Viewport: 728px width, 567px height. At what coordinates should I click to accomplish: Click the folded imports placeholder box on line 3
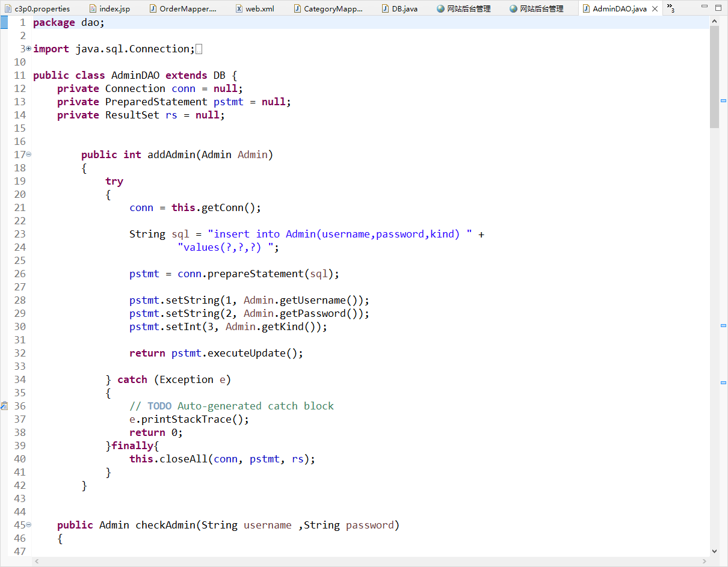(x=199, y=49)
